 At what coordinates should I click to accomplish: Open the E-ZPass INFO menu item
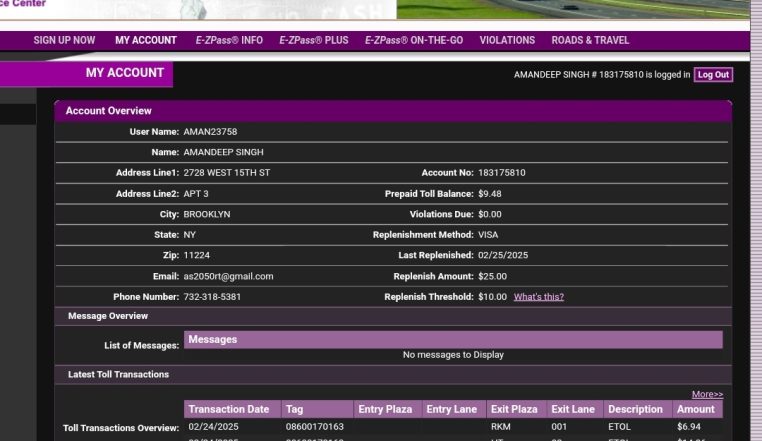(x=229, y=40)
